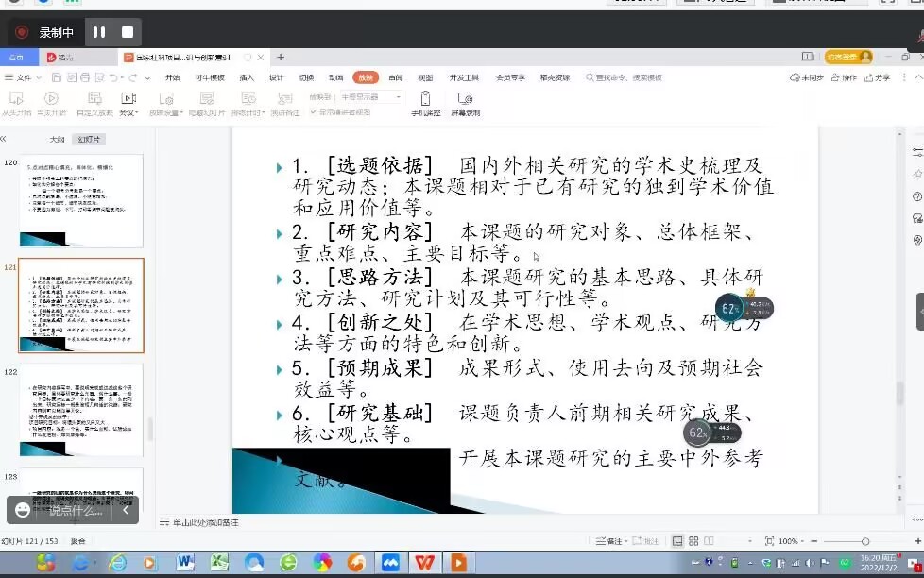Open the Insert (插入) ribbon tab

coord(247,77)
